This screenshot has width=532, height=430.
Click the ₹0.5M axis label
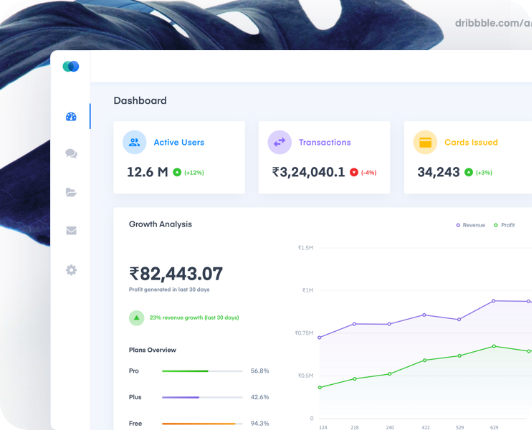pyautogui.click(x=305, y=376)
